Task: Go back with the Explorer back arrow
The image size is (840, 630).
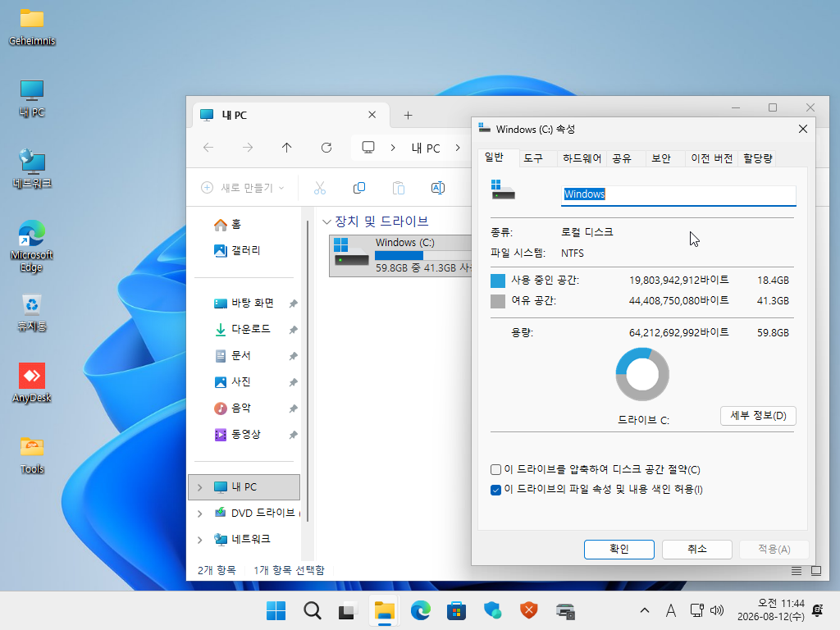Action: tap(208, 148)
